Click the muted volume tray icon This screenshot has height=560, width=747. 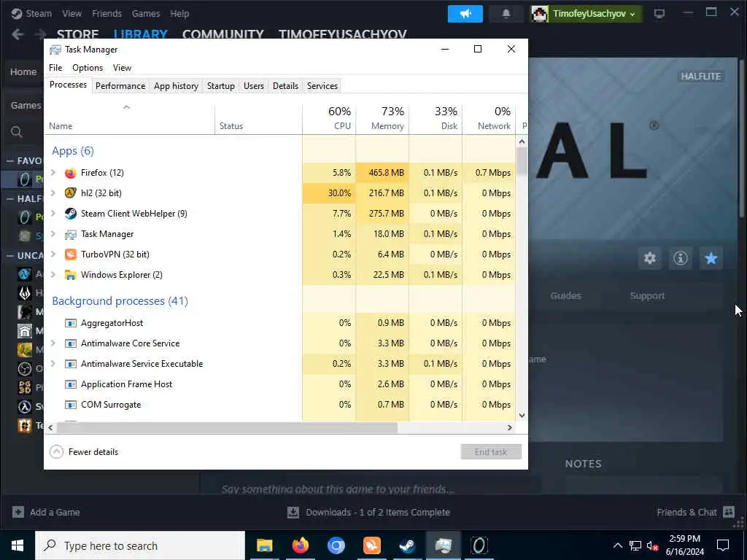[653, 545]
